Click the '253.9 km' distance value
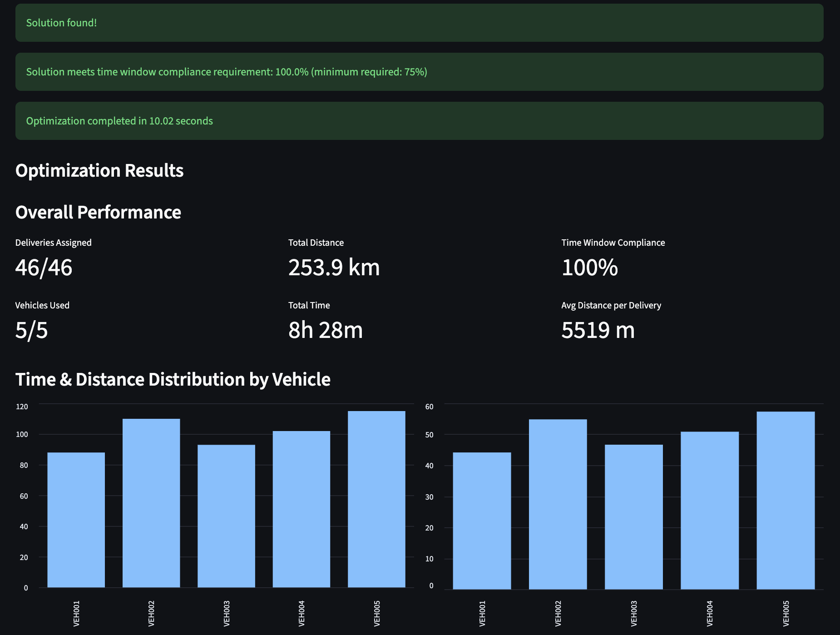 334,267
